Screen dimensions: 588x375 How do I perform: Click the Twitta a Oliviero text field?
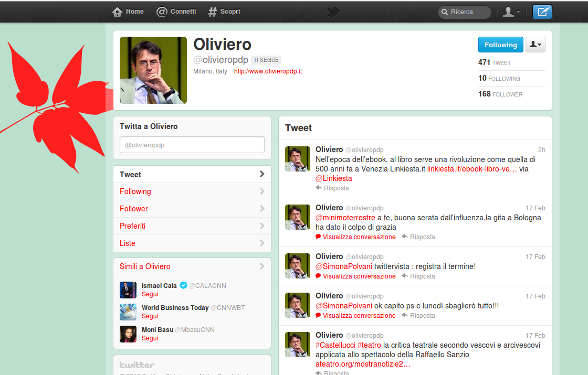(x=192, y=145)
